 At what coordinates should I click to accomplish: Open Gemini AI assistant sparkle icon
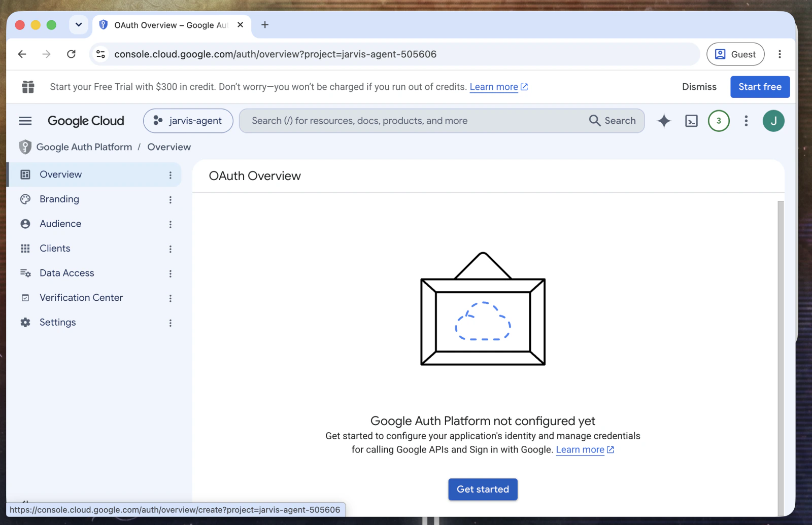664,121
